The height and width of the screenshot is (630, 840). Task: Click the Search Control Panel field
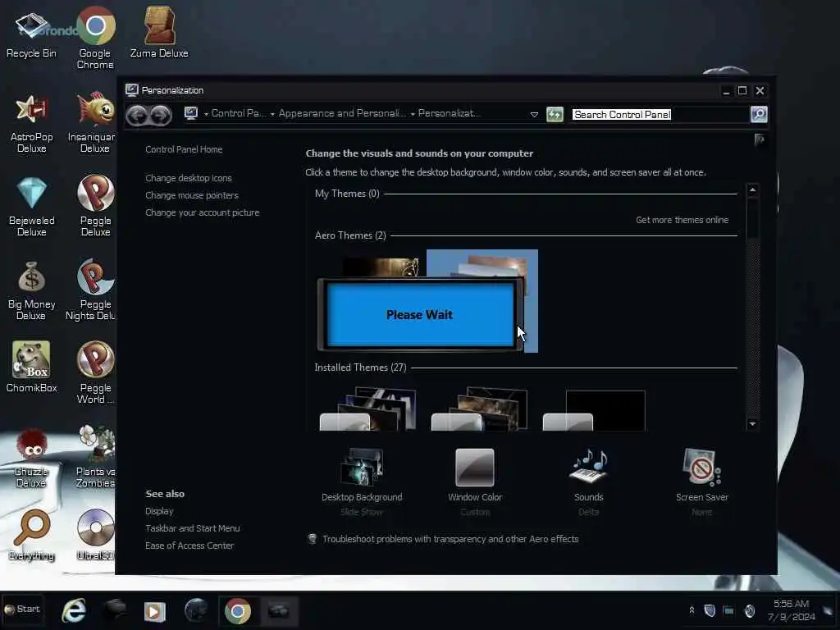tap(660, 114)
